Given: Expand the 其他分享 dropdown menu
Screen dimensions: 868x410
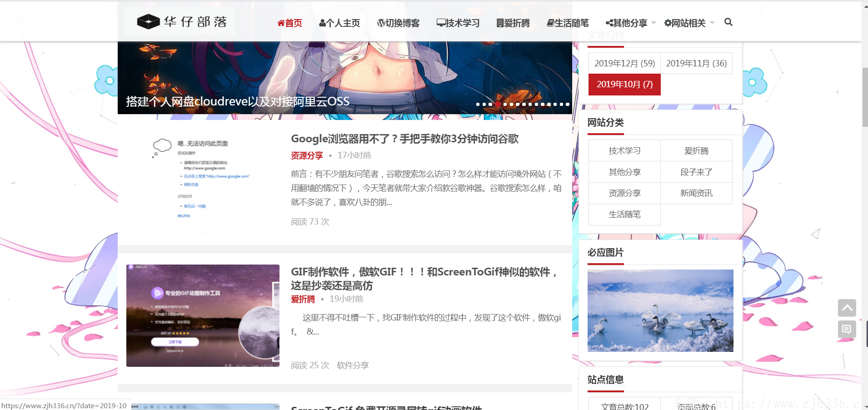Looking at the screenshot, I should [x=630, y=23].
